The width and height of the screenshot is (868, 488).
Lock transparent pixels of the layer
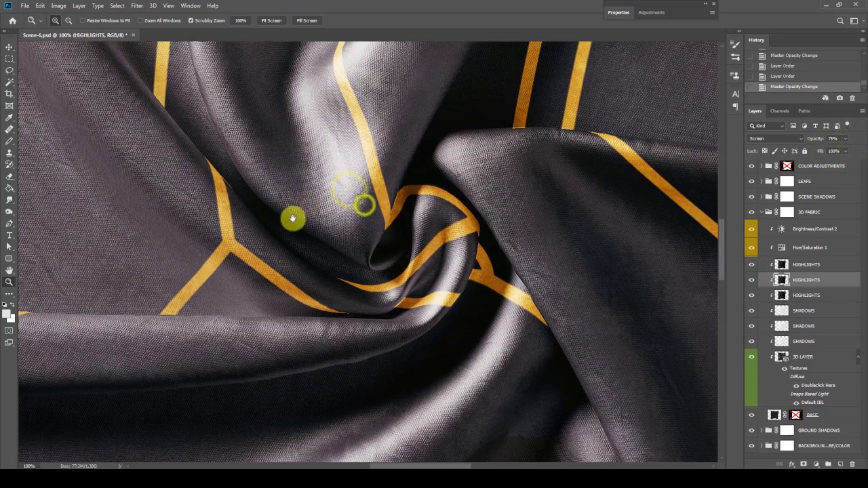[x=765, y=151]
